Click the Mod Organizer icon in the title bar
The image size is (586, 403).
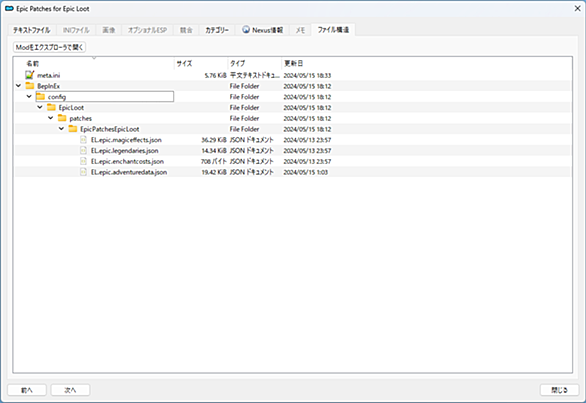pyautogui.click(x=9, y=8)
